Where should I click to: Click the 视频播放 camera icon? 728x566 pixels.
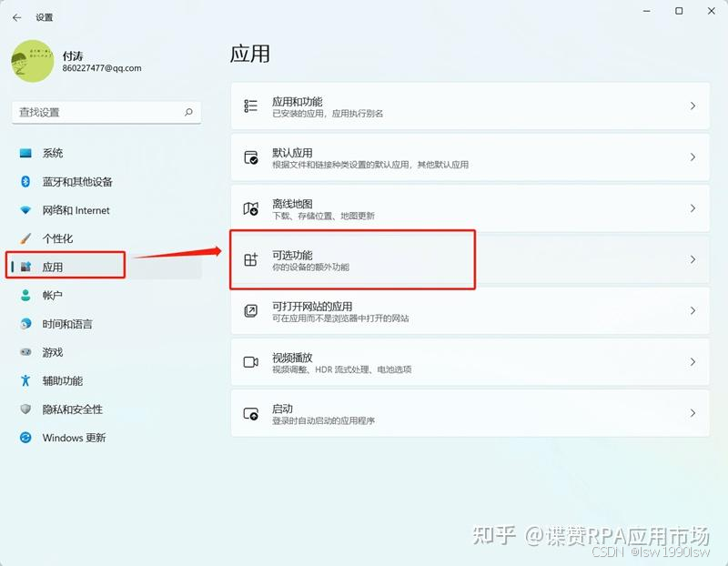click(251, 361)
